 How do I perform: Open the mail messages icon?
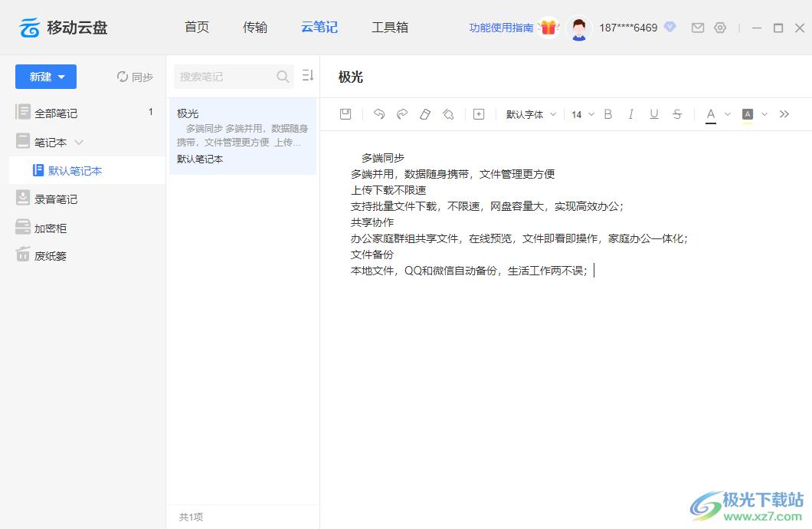pos(698,28)
